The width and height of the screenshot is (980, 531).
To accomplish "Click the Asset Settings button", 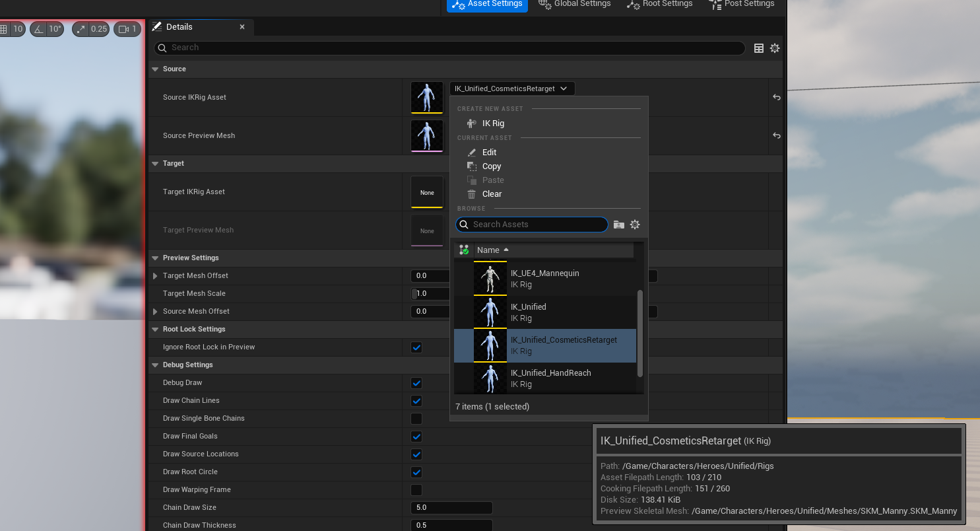I will 487,5.
